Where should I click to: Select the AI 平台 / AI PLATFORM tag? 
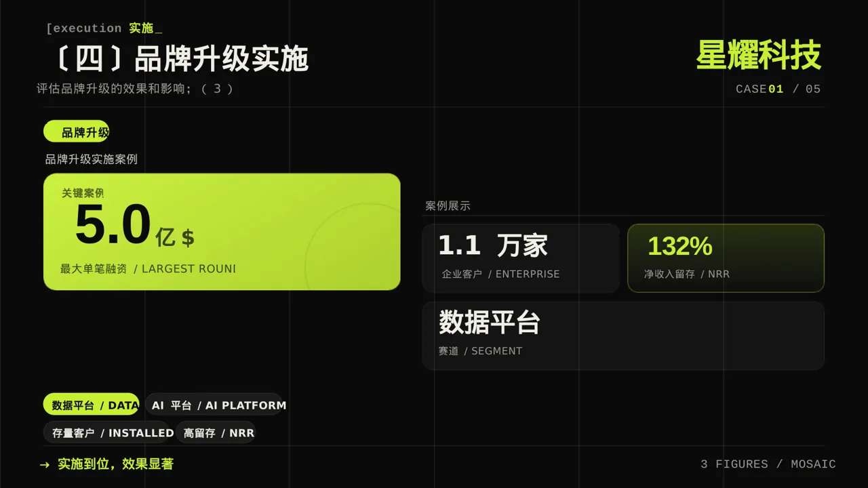(213, 405)
